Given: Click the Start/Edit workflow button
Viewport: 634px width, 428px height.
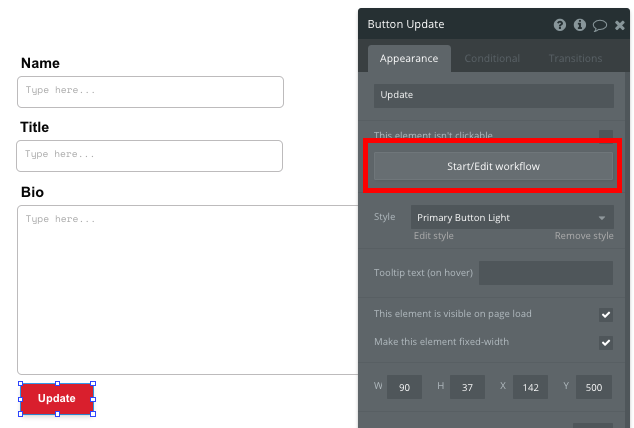Looking at the screenshot, I should pyautogui.click(x=493, y=166).
